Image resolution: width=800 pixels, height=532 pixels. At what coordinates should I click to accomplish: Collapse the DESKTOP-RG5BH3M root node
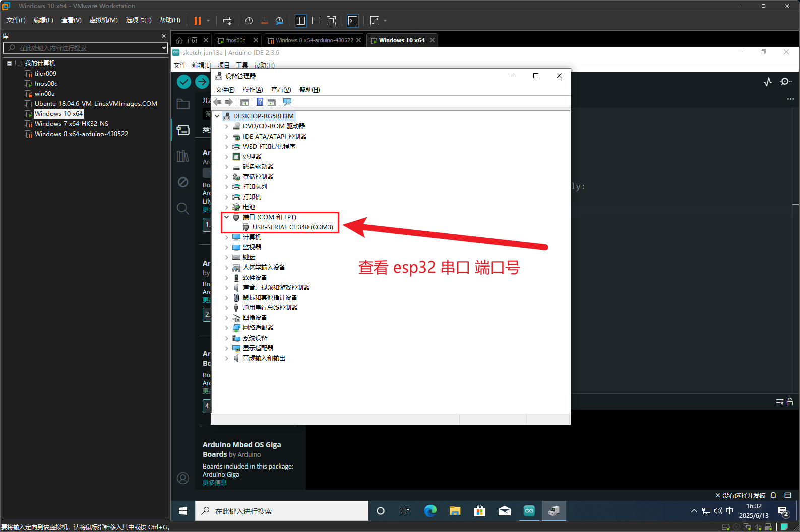click(217, 116)
